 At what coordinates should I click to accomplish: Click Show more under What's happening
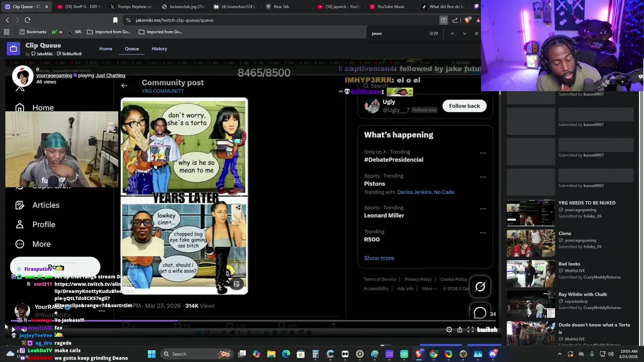tap(379, 258)
